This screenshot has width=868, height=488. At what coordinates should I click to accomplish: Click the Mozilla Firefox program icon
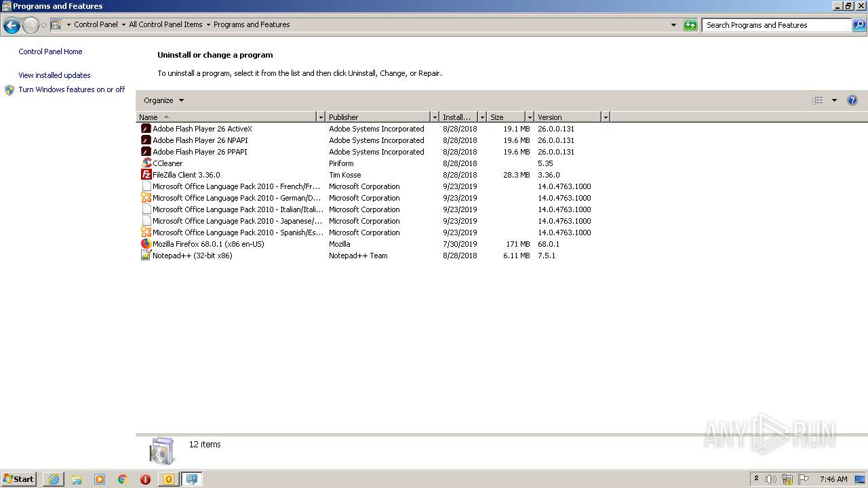[146, 244]
